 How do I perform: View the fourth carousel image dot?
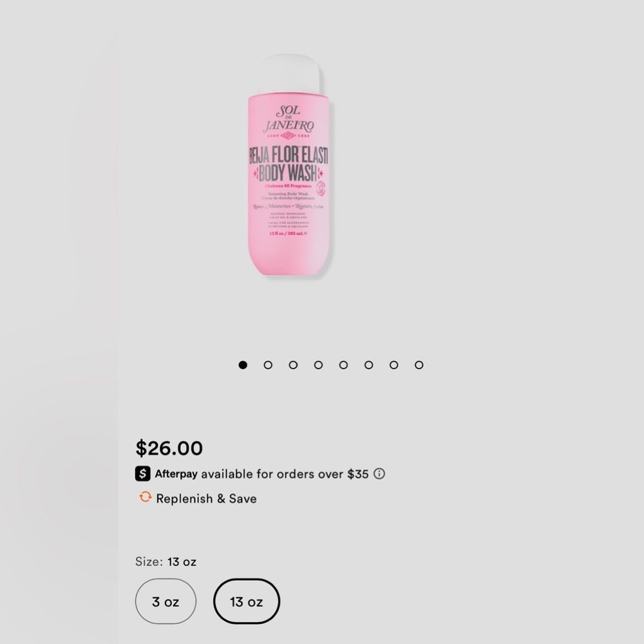point(318,365)
